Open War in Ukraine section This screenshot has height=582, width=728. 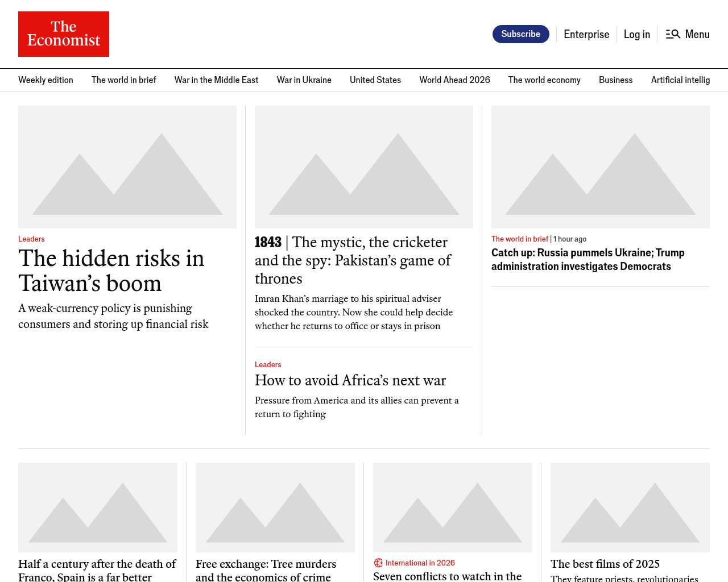tap(304, 80)
